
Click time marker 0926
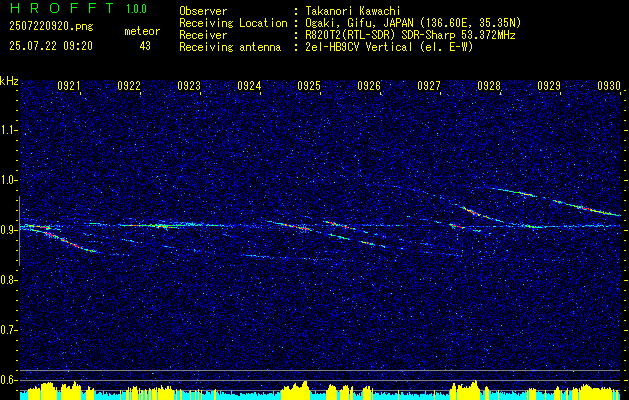(369, 85)
